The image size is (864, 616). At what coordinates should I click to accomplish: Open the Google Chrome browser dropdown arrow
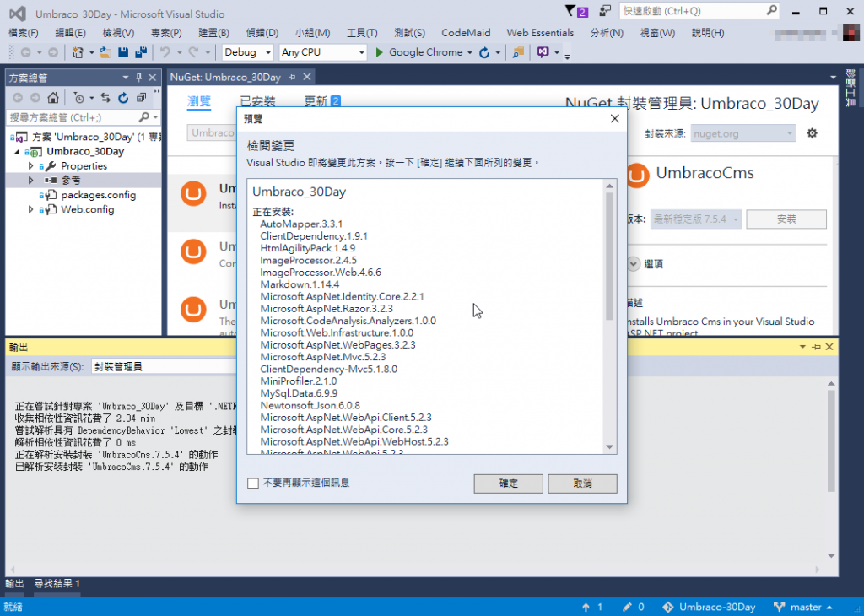click(469, 52)
